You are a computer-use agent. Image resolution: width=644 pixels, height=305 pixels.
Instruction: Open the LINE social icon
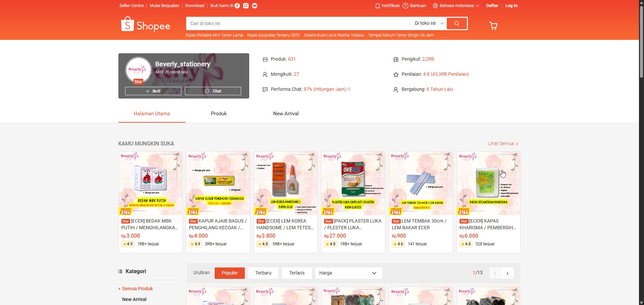tap(255, 6)
